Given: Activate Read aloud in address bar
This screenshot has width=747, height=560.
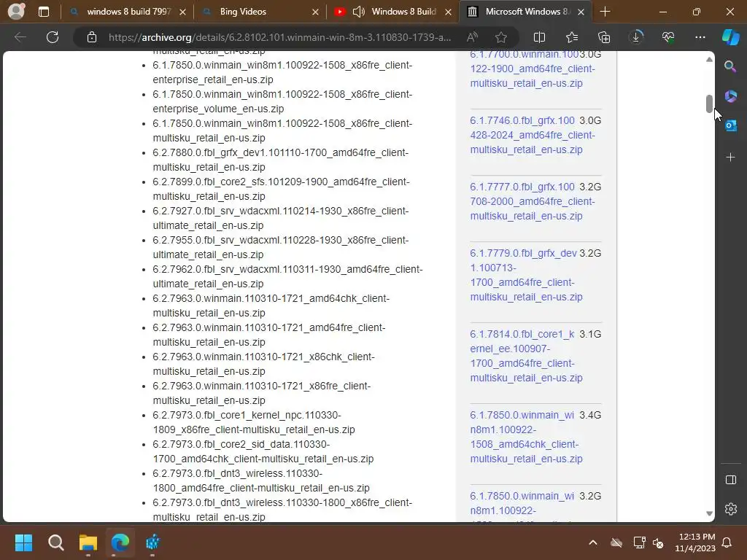Looking at the screenshot, I should click(x=472, y=36).
